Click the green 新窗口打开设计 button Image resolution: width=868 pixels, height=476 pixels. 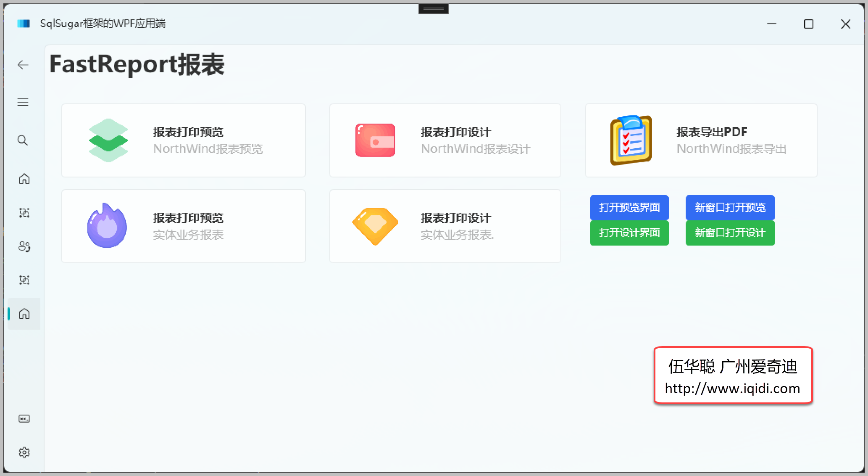tap(730, 233)
